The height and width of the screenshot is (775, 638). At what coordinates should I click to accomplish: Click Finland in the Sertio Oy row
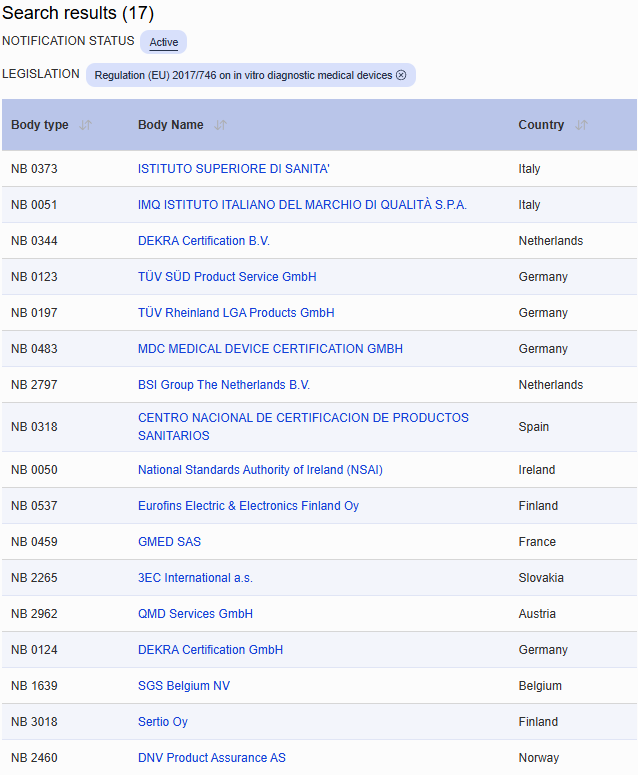(538, 722)
